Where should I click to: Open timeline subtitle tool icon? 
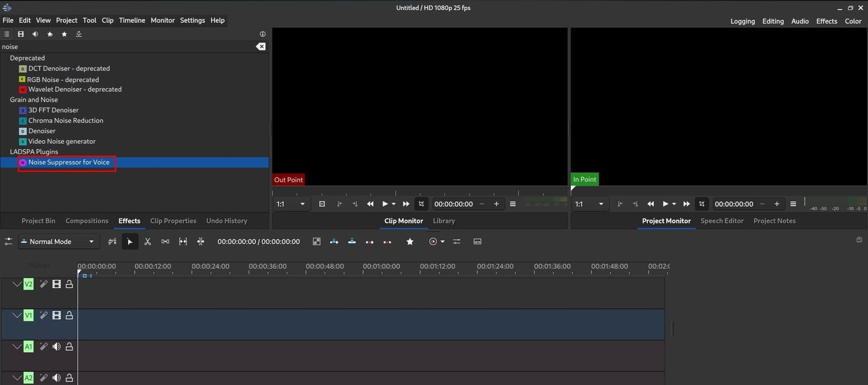click(x=477, y=242)
